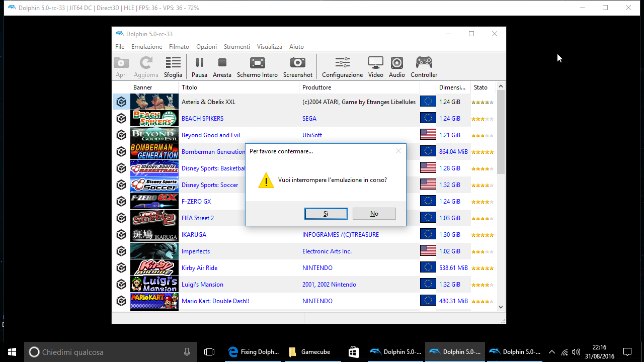Sort by the Produttore column header
Screen dimensions: 644x362
[359, 87]
